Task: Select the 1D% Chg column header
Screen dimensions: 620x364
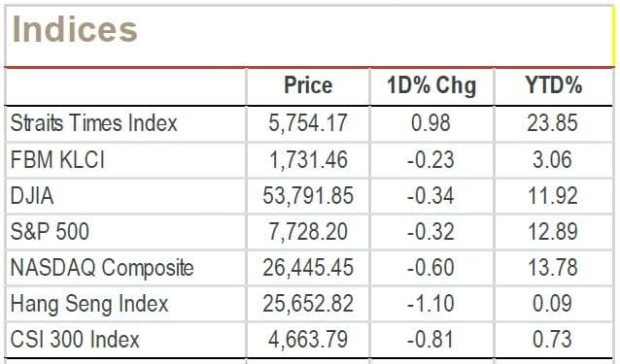Action: pyautogui.click(x=431, y=85)
